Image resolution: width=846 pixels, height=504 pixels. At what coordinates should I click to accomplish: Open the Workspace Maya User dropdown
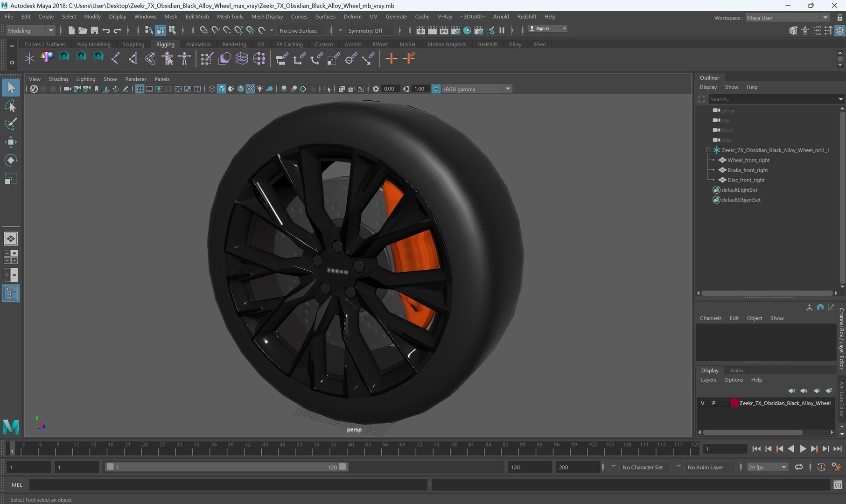point(787,18)
